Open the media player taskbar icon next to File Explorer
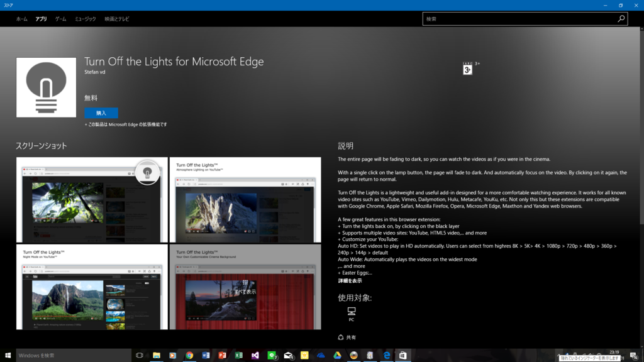 tap(172, 356)
